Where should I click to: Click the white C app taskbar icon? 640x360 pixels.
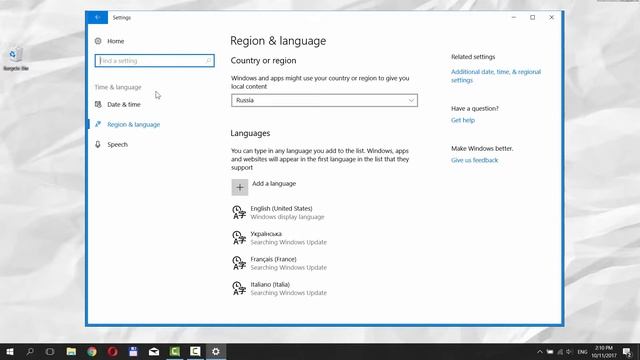[195, 351]
